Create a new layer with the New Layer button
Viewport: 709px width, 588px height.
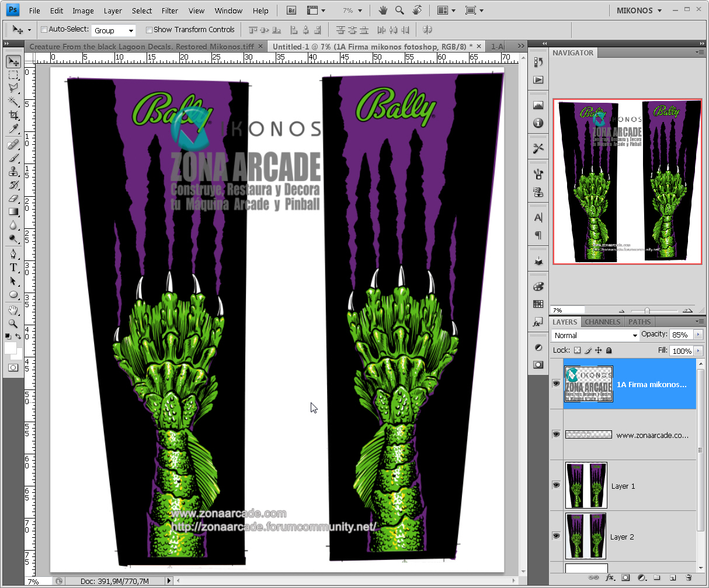click(x=673, y=578)
